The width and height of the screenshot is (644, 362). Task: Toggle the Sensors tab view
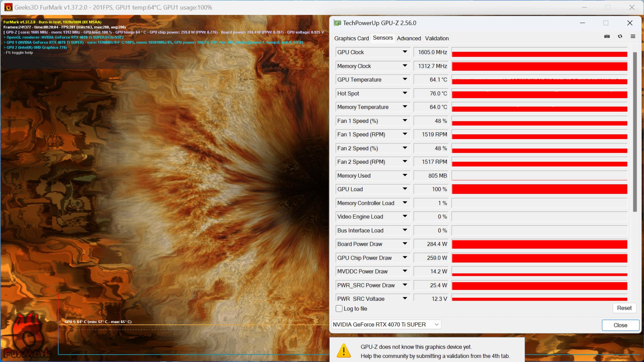pos(382,38)
